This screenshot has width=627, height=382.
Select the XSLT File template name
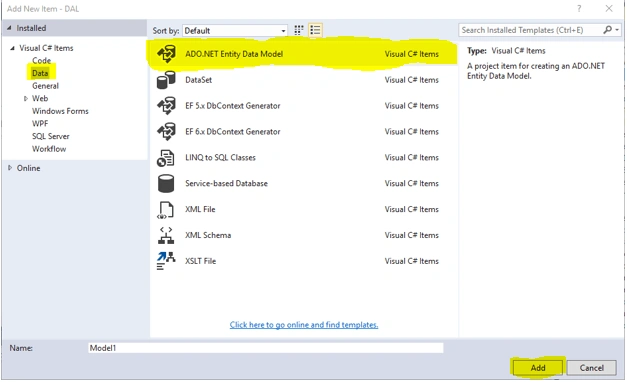(x=200, y=261)
